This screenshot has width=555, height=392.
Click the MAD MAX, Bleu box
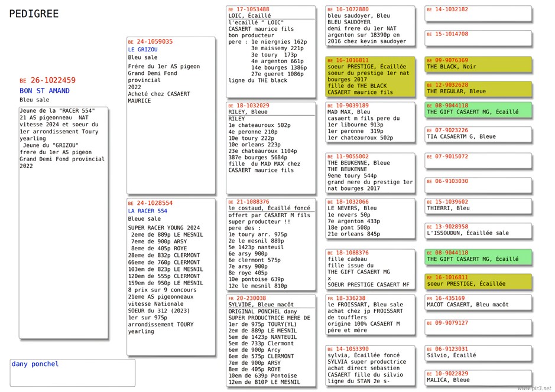(371, 123)
